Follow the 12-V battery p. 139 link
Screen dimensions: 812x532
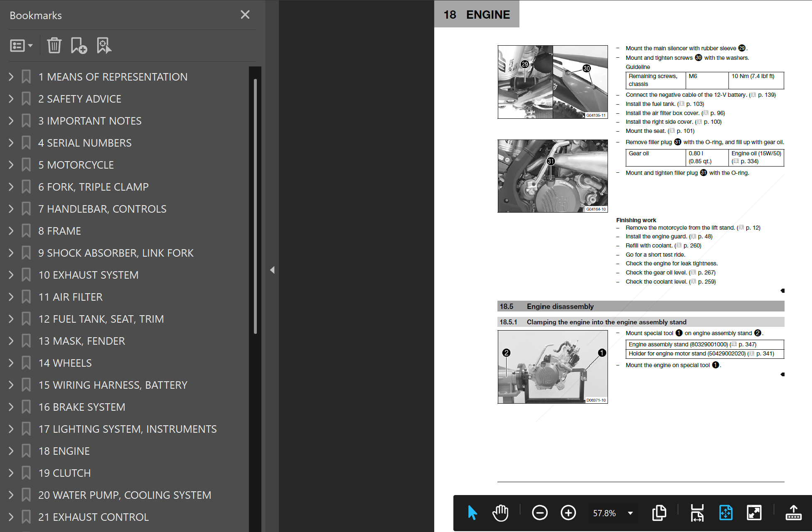(x=763, y=95)
